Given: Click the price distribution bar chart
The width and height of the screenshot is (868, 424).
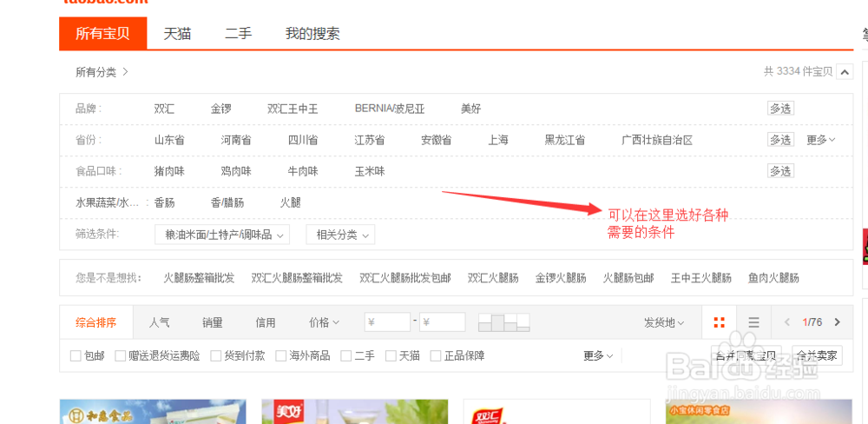Looking at the screenshot, I should coord(503,322).
